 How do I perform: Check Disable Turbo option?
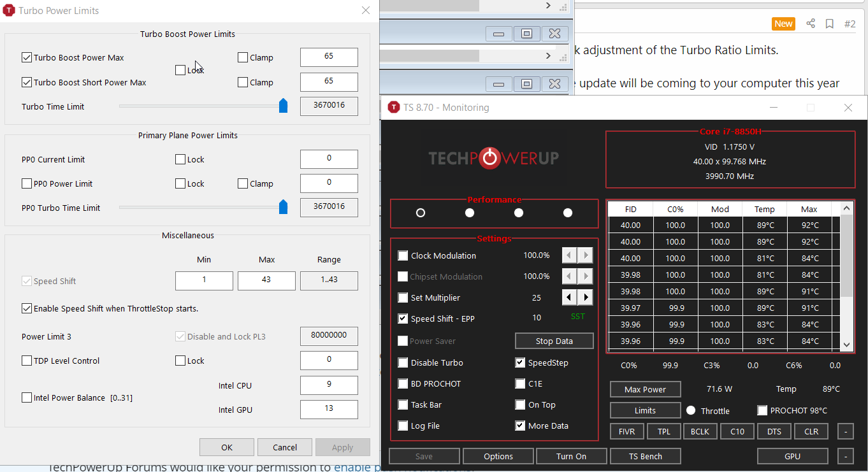coord(403,362)
